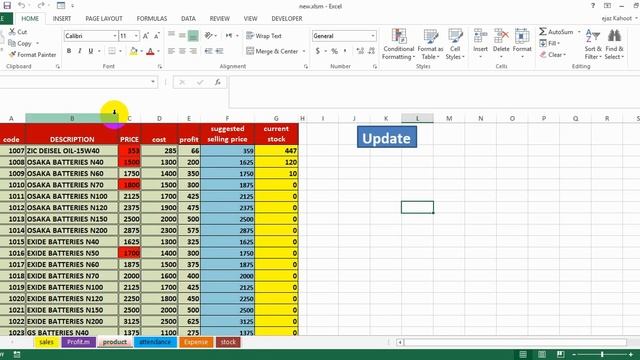The height and width of the screenshot is (360, 640).
Task: Open Cell Styles gallery
Action: tap(455, 44)
